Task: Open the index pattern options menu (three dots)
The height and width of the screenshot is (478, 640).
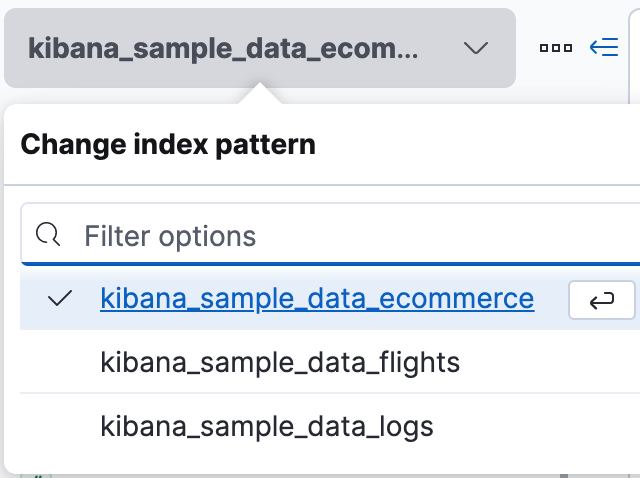Action: 555,48
